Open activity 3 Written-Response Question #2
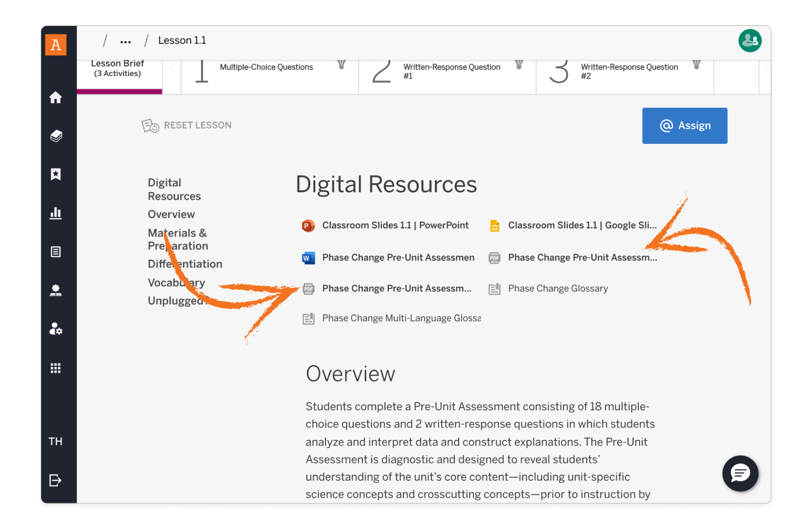This screenshot has height=530, width=812. 628,71
